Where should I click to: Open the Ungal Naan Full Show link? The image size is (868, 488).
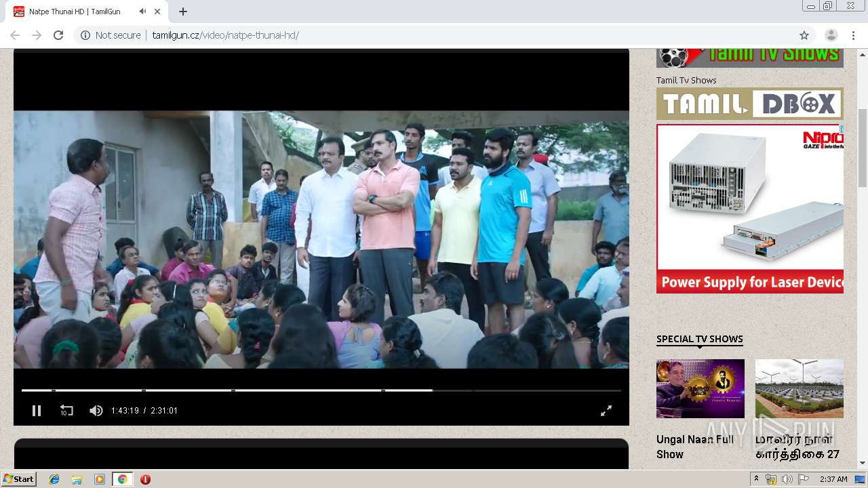pyautogui.click(x=695, y=447)
